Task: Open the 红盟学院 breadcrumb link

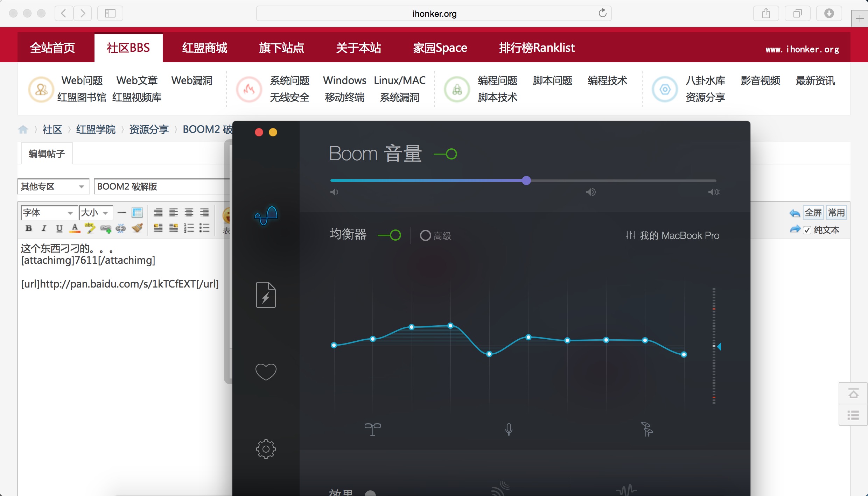Action: coord(96,129)
